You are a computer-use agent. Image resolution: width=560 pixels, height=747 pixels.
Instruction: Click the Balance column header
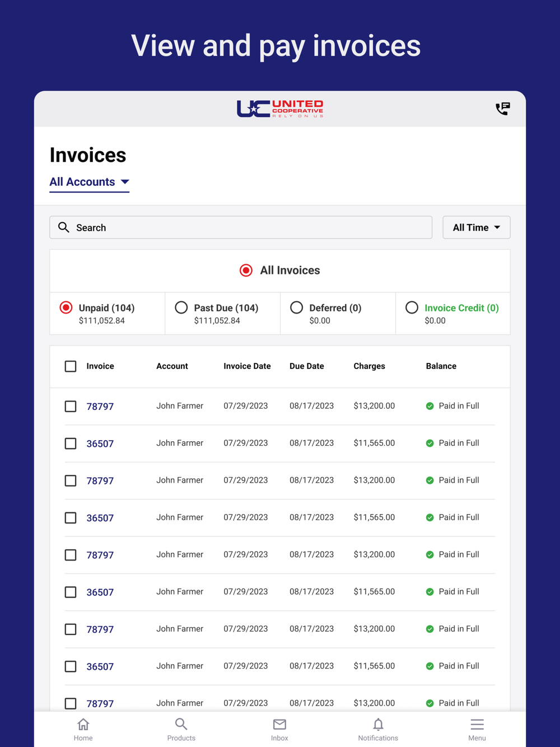tap(441, 366)
